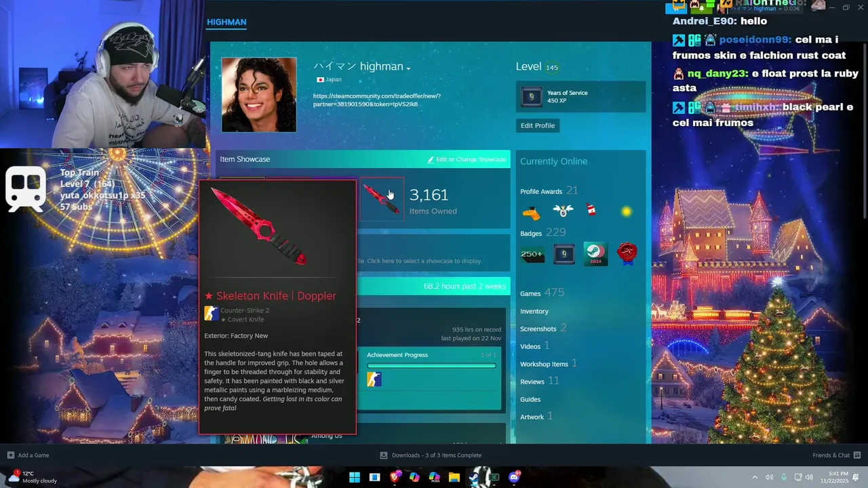This screenshot has height=488, width=868.
Task: Open the steamcommunity trade offer URL
Action: click(x=377, y=100)
